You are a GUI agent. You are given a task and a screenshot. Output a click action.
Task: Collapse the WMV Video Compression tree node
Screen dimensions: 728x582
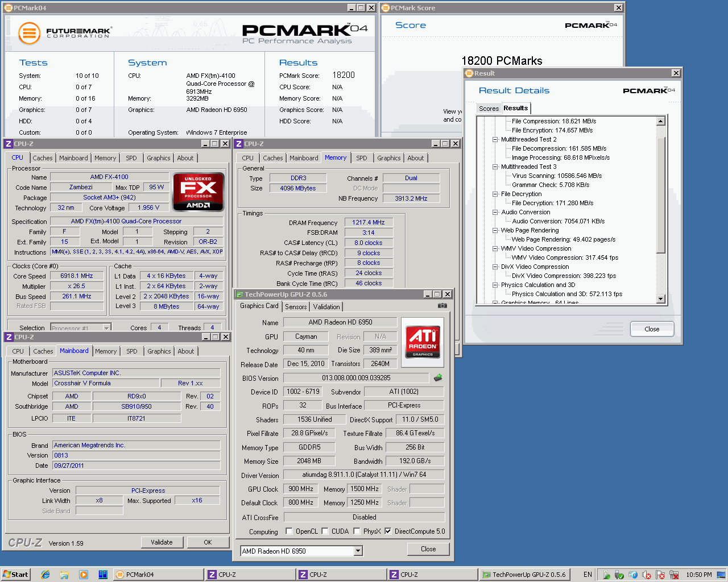(x=495, y=248)
